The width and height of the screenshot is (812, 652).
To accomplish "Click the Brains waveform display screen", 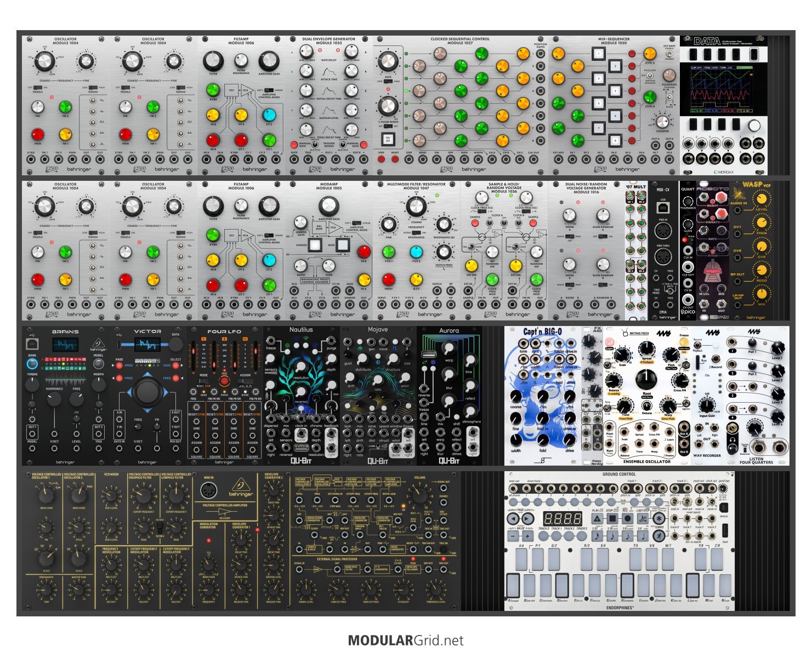I will [65, 345].
